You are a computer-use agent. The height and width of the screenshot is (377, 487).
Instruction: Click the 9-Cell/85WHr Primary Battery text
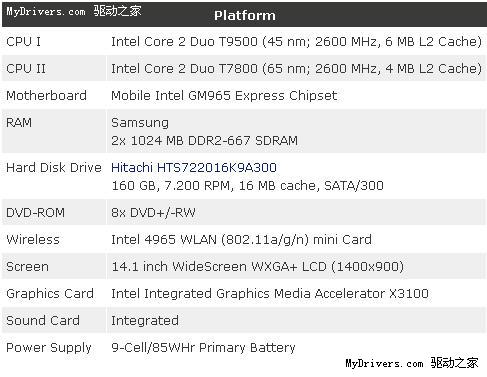tap(203, 348)
